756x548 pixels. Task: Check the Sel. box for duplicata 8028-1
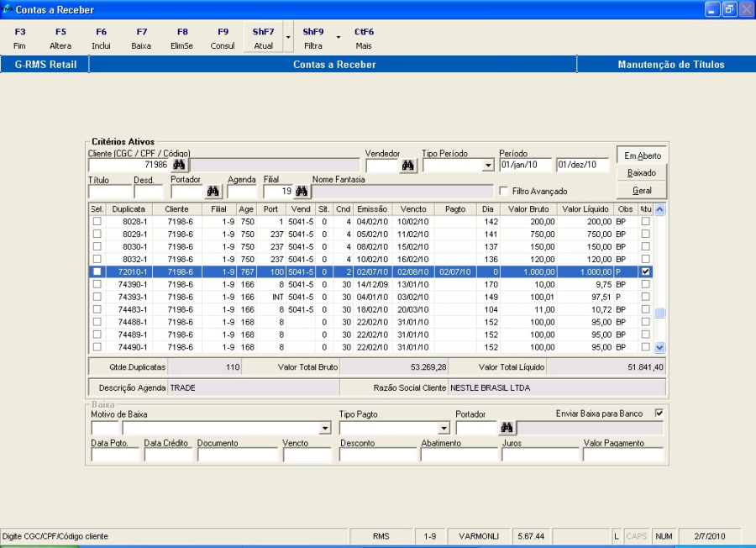pyautogui.click(x=97, y=221)
